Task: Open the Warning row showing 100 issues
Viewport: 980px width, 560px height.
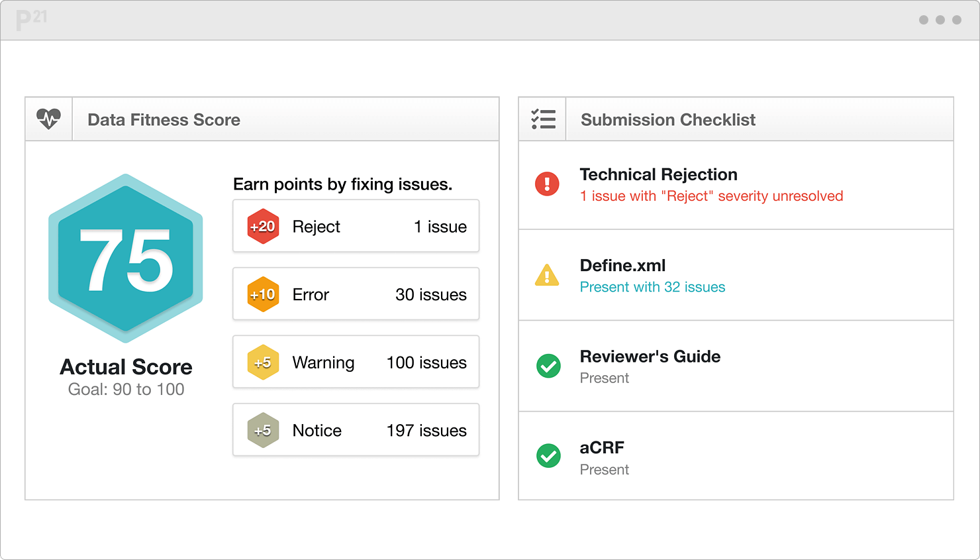Action: 356,362
